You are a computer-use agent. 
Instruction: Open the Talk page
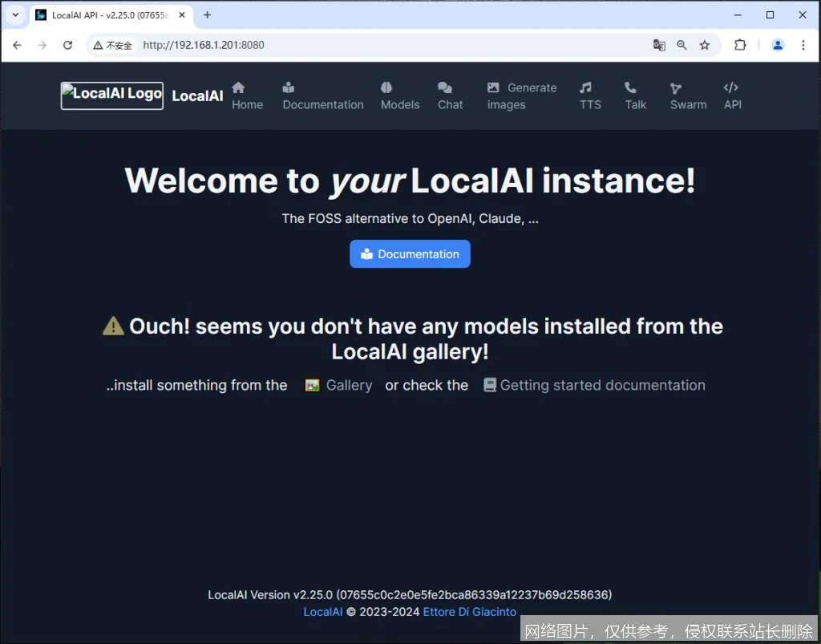coord(636,96)
